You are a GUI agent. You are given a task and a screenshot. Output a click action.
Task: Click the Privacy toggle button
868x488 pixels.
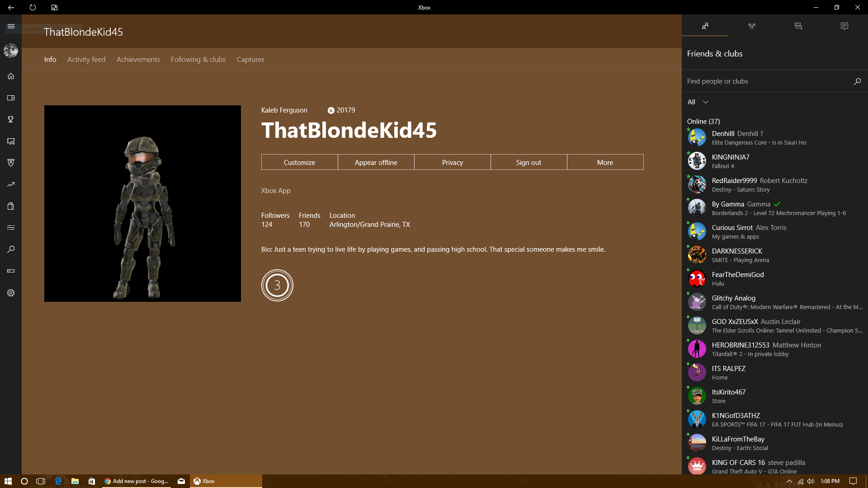coord(452,161)
